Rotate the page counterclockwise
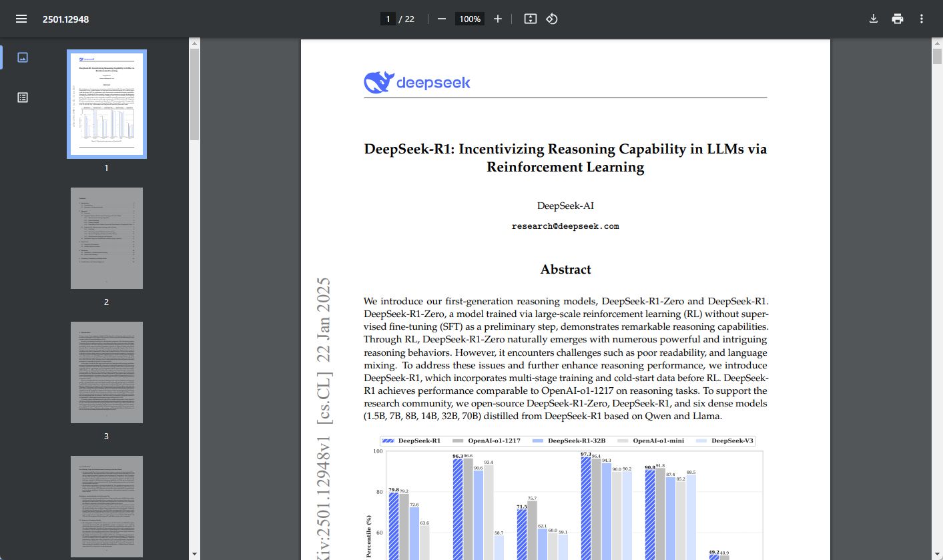 coord(551,19)
